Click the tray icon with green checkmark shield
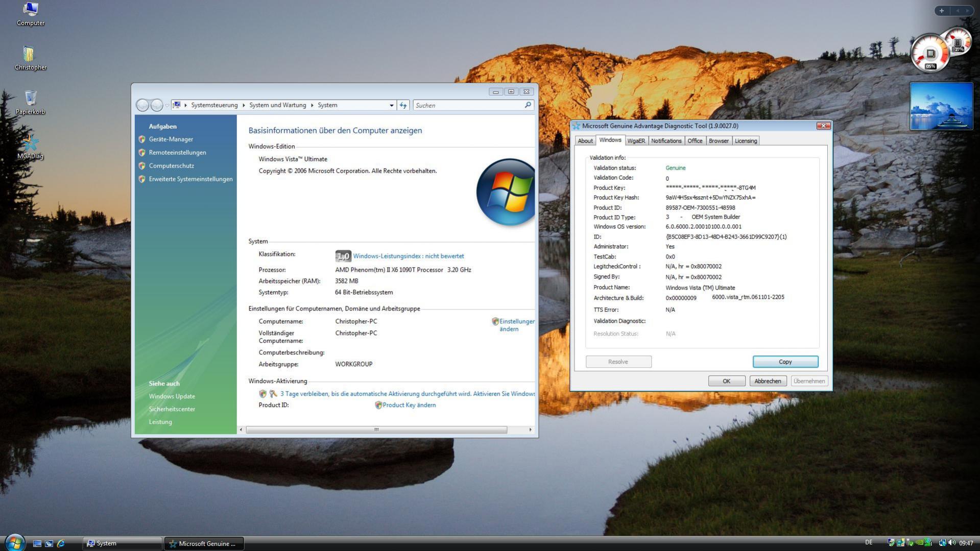The image size is (980, 551). (x=910, y=543)
